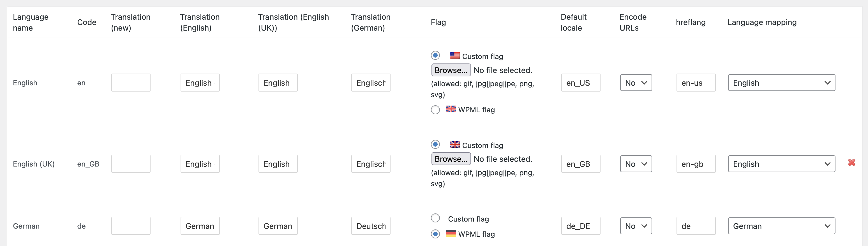Click the red delete icon for English (UK)
This screenshot has width=868, height=246.
click(851, 163)
